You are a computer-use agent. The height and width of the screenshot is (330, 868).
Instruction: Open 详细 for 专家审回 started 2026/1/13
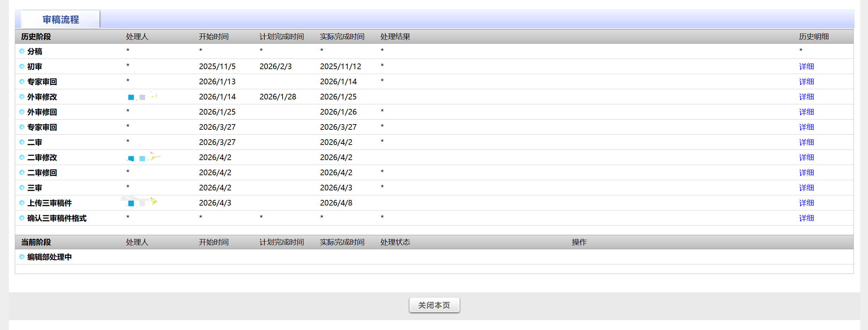pyautogui.click(x=806, y=81)
